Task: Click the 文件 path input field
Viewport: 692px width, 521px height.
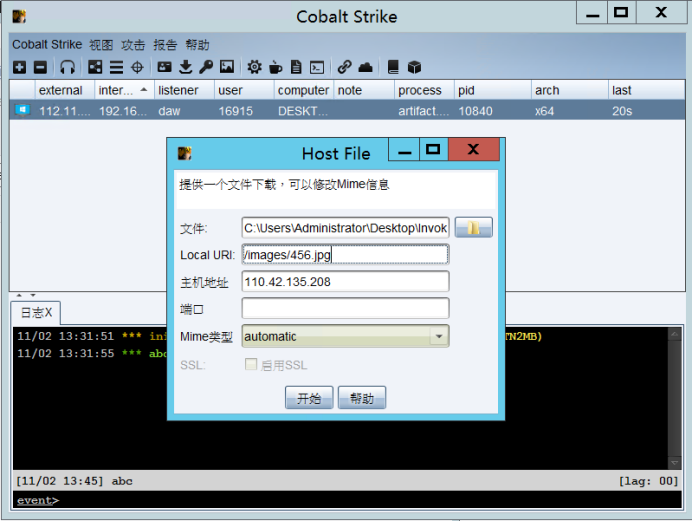Action: 346,228
